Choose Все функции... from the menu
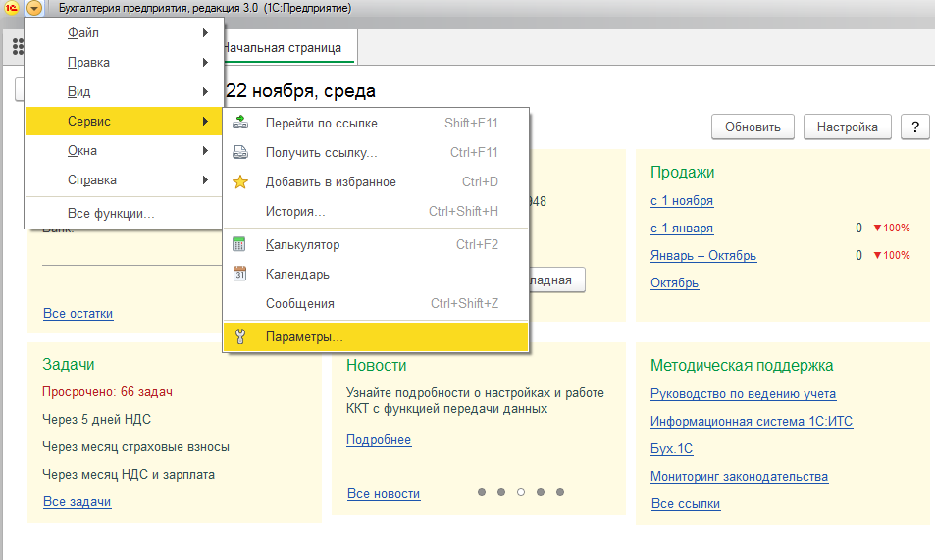 click(124, 213)
